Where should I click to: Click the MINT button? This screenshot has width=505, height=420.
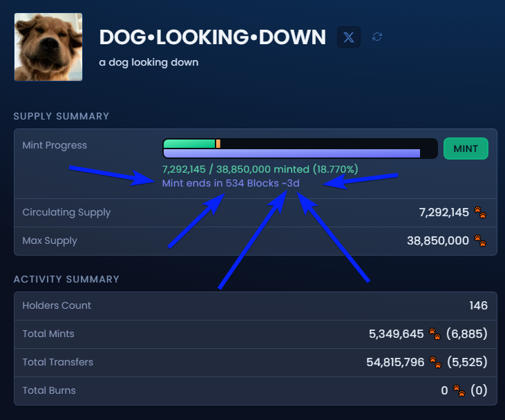466,149
